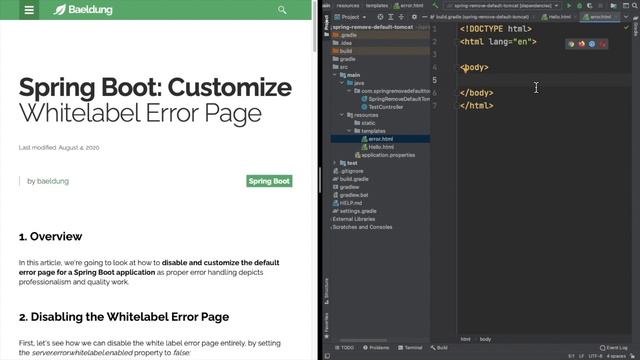The height and width of the screenshot is (360, 640).
Task: Click the Build project hammer icon
Action: pos(435,6)
